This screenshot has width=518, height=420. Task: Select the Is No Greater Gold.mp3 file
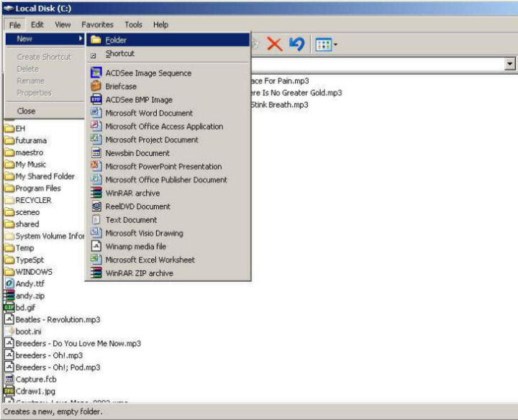pos(296,93)
